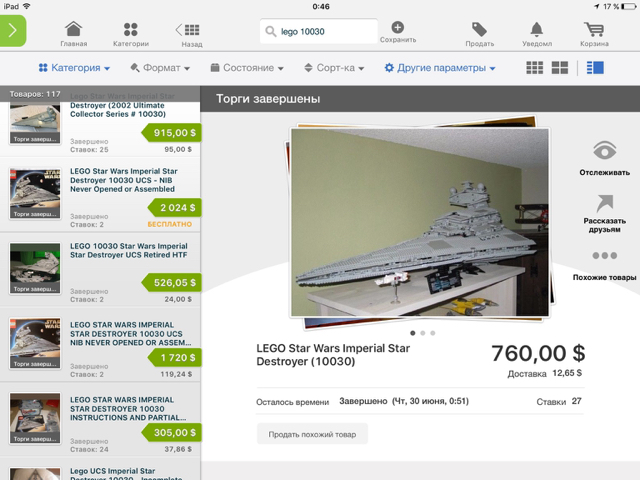Open the Состояние filter dropdown
The width and height of the screenshot is (640, 480).
pyautogui.click(x=247, y=68)
